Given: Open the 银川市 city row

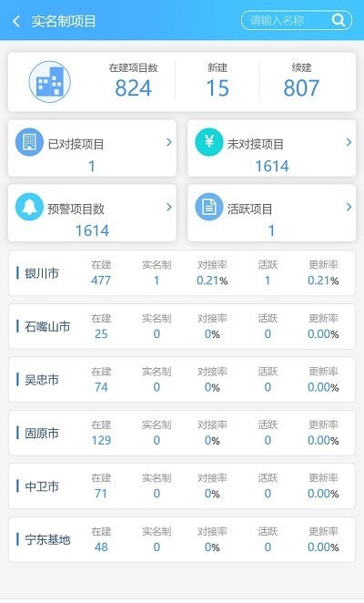Looking at the screenshot, I should coord(182,273).
